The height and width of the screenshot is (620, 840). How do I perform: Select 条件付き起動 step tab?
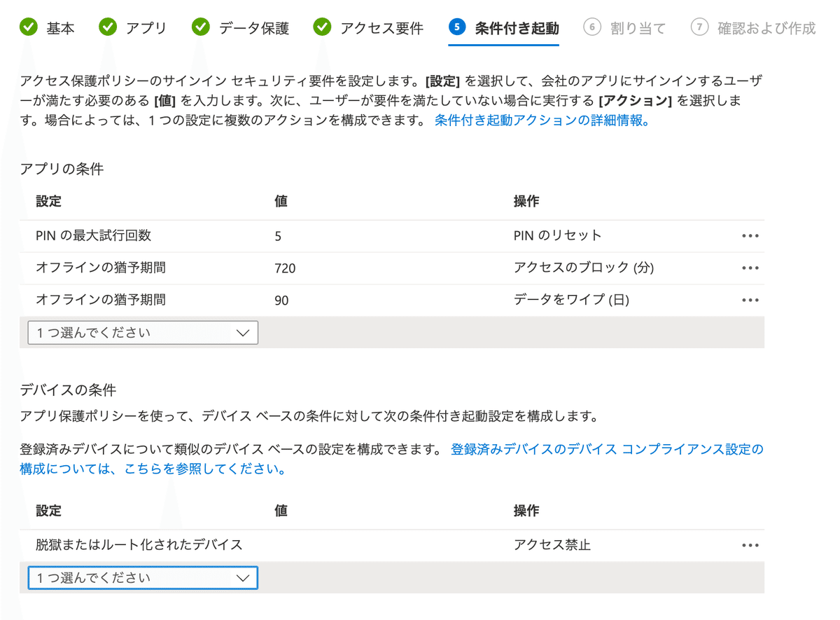[x=504, y=28]
